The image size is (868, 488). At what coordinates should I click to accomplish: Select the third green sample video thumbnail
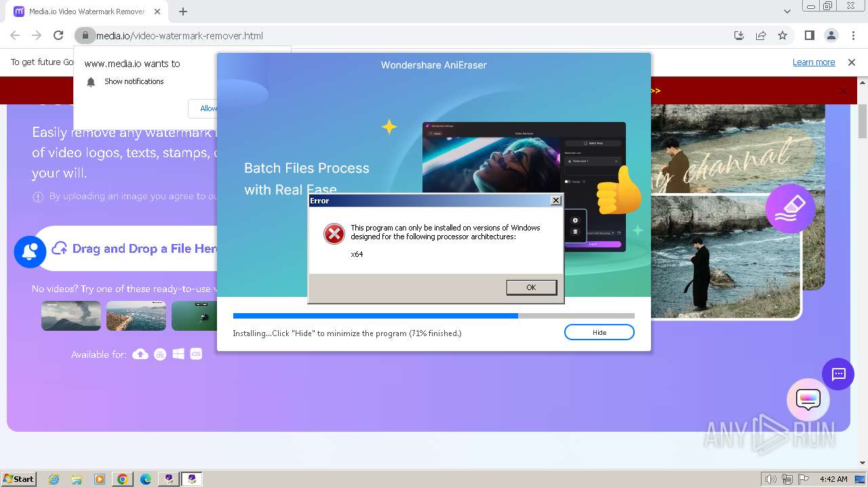tap(194, 316)
